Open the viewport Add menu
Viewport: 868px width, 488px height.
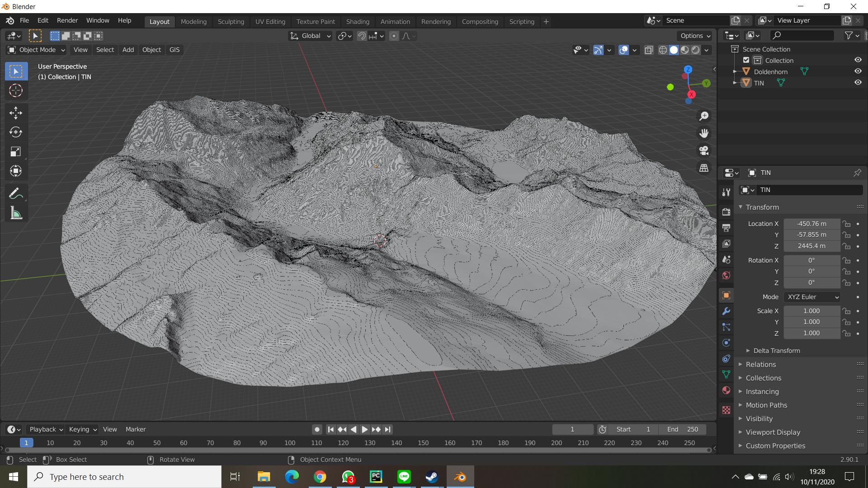pos(128,50)
